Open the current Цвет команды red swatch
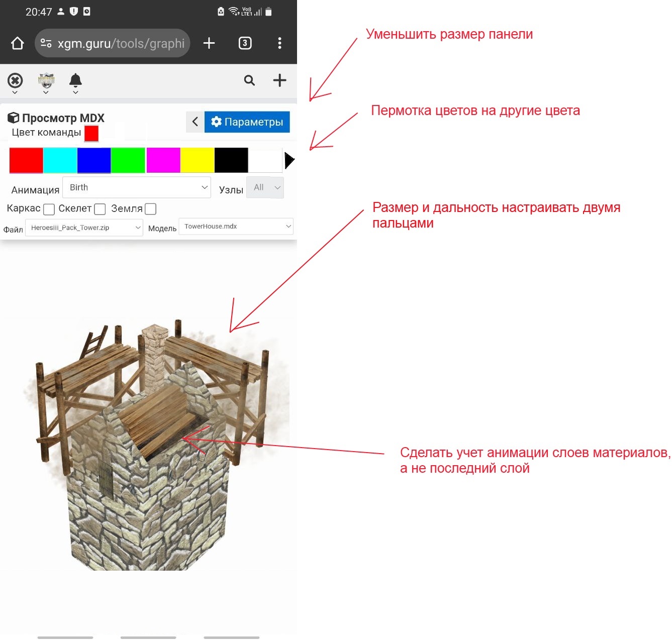Viewport: 672px width, 643px height. click(91, 133)
